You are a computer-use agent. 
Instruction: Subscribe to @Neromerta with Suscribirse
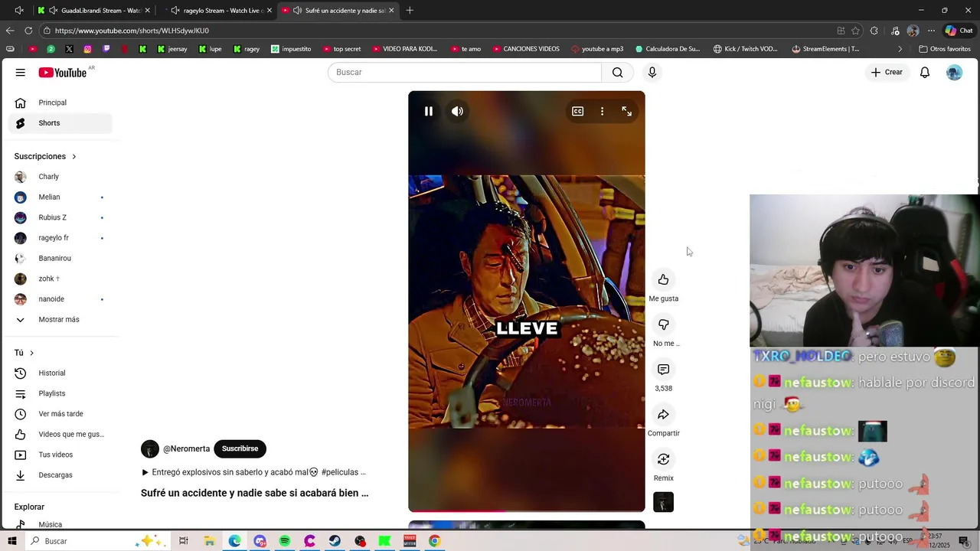coord(240,448)
